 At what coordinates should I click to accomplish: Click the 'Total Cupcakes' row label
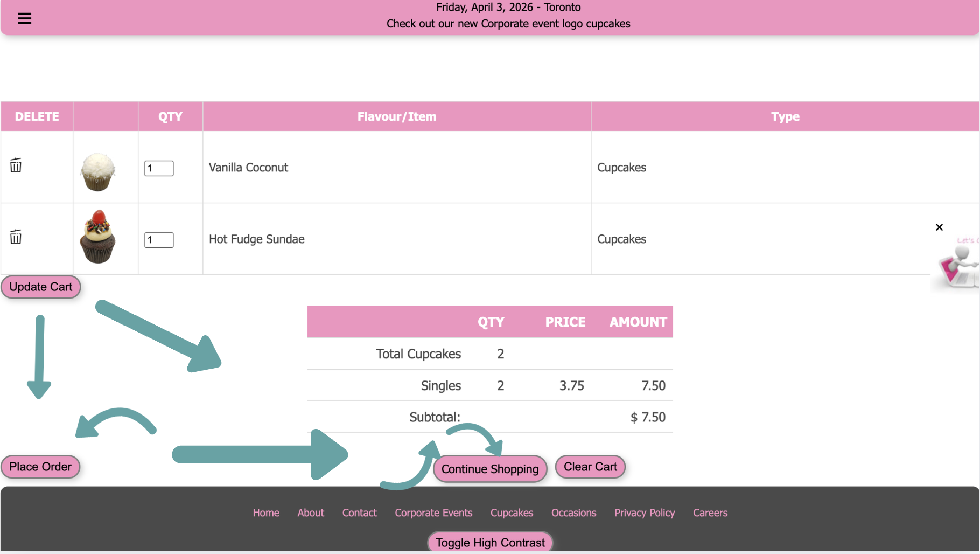pyautogui.click(x=418, y=354)
